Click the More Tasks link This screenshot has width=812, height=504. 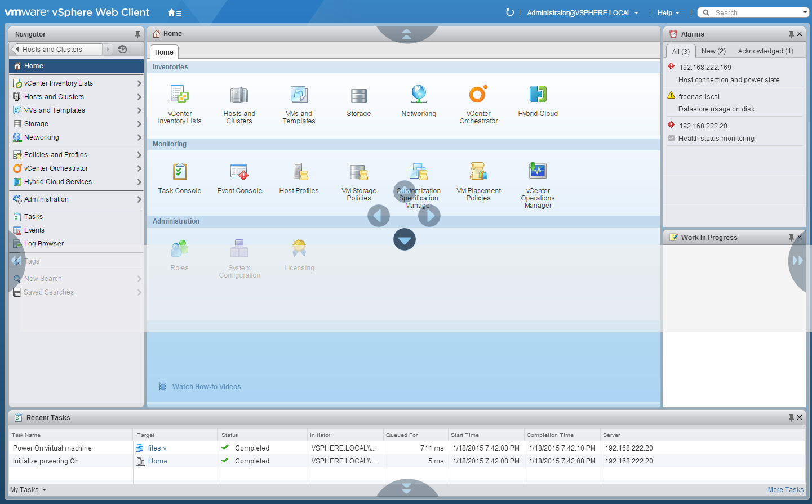click(x=786, y=490)
